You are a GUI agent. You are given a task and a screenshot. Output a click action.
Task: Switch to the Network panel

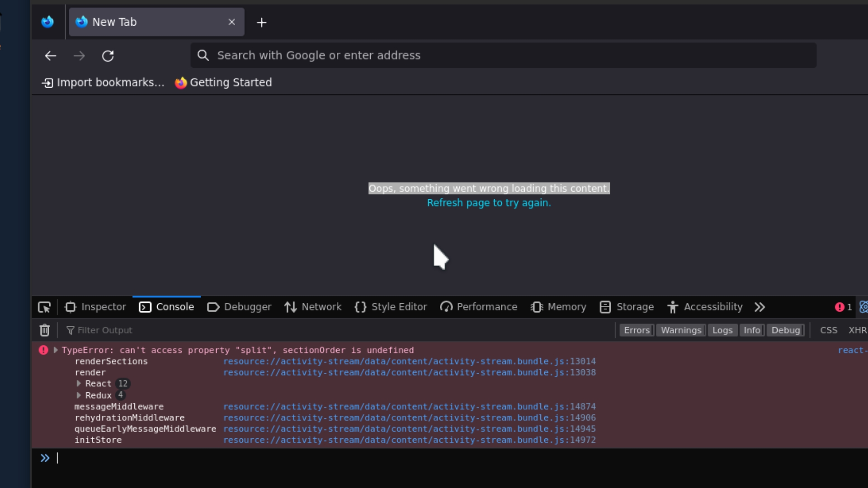coord(313,307)
